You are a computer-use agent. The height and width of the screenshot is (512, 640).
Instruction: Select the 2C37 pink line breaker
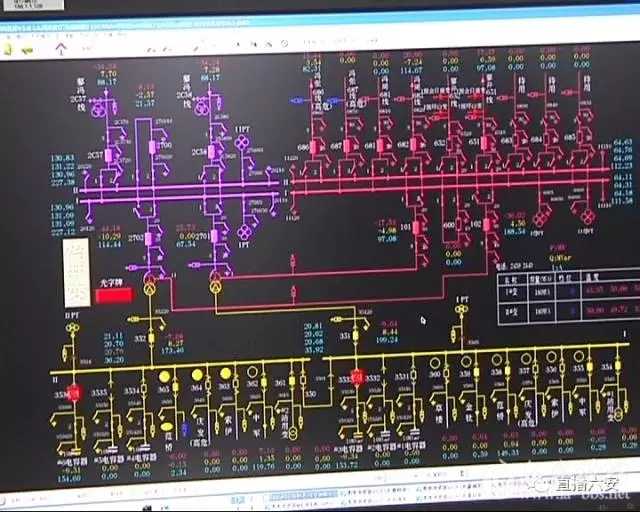point(110,156)
